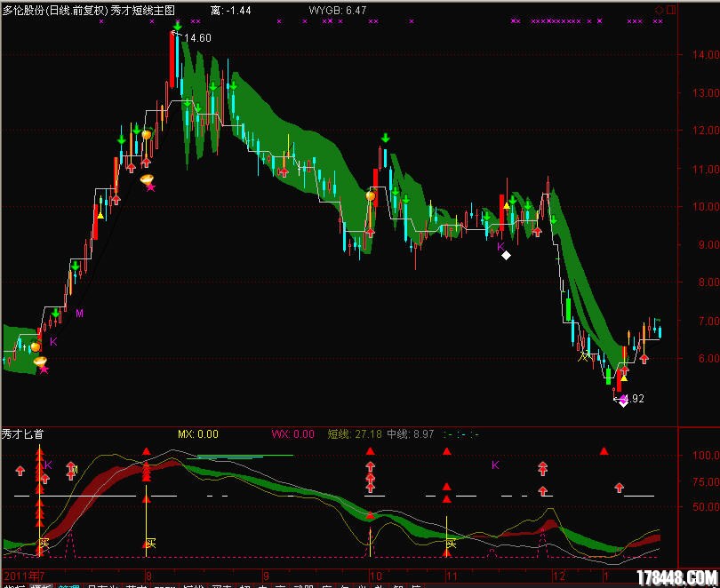
Task: Select the white diamond marker at the 4.92 low
Action: [623, 402]
